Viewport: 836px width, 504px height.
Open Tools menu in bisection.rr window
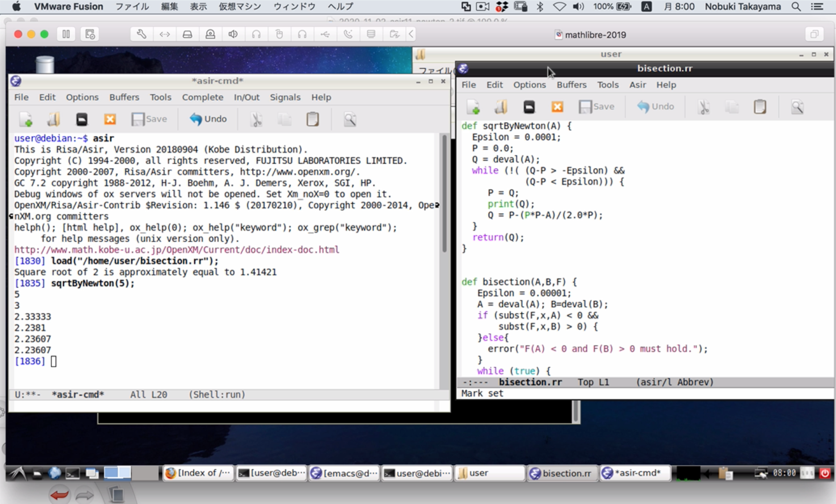(x=608, y=85)
